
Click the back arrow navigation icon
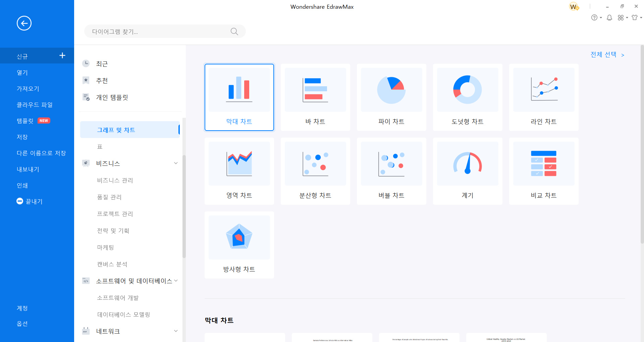click(x=24, y=23)
